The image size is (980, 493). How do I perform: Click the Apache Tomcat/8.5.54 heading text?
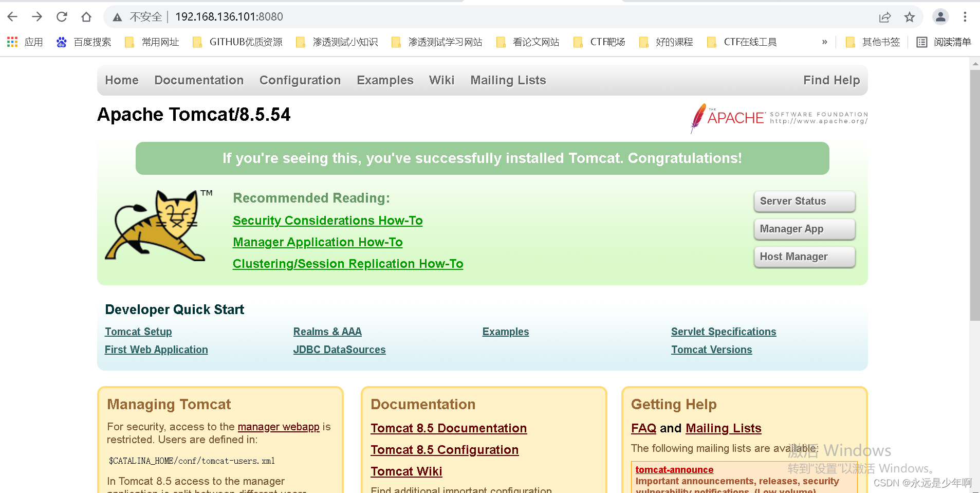click(x=194, y=114)
